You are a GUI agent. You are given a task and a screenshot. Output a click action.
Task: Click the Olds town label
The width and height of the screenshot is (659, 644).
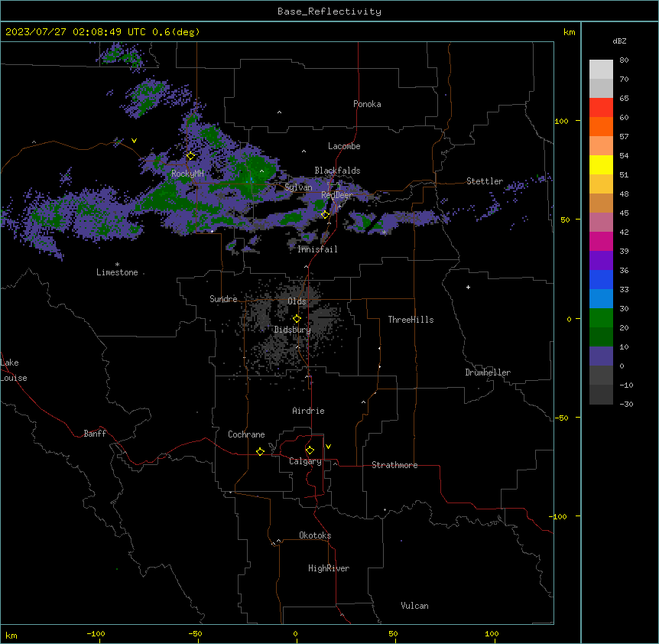click(297, 301)
